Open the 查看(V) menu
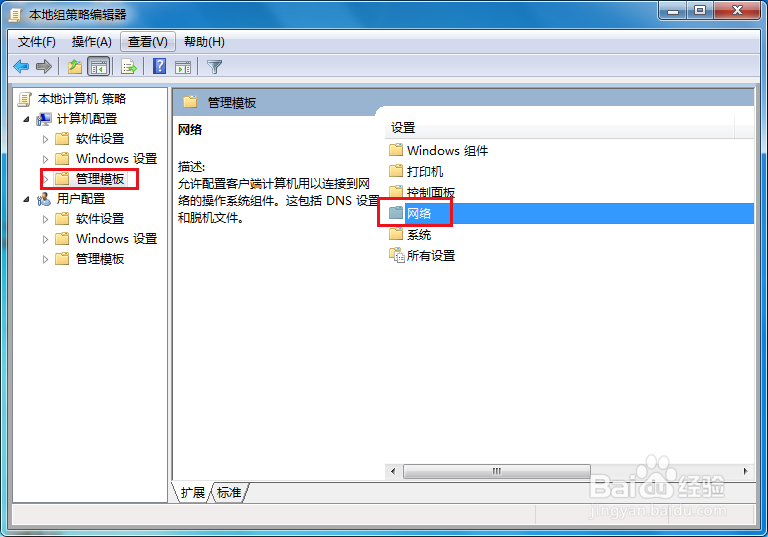 147,42
